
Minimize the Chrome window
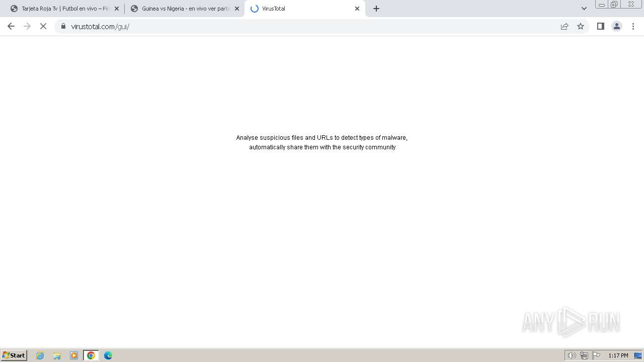coord(602,5)
